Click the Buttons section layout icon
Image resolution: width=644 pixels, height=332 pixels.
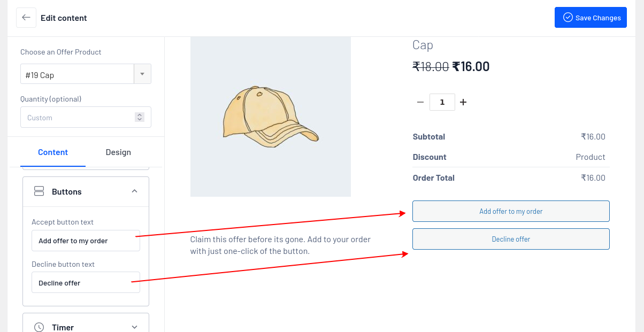(x=39, y=191)
